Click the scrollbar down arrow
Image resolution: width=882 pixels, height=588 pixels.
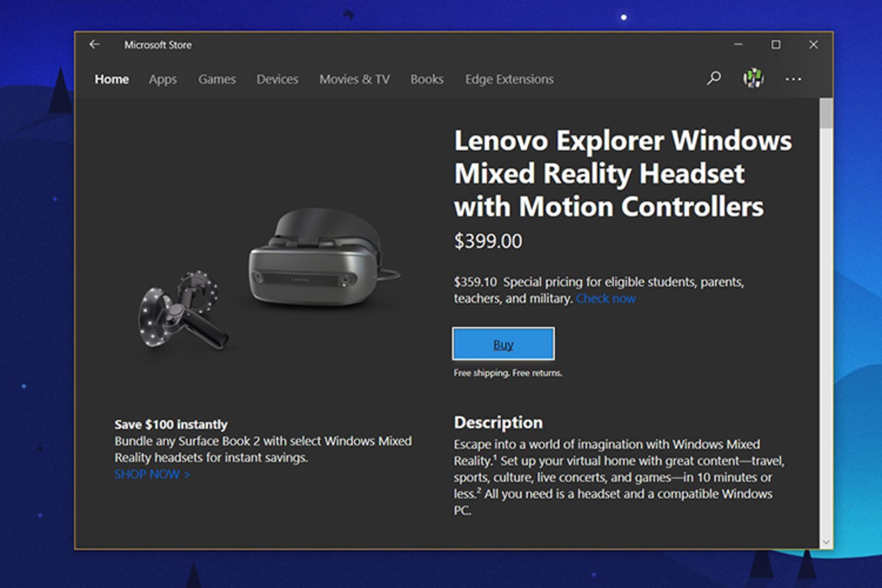[x=826, y=542]
